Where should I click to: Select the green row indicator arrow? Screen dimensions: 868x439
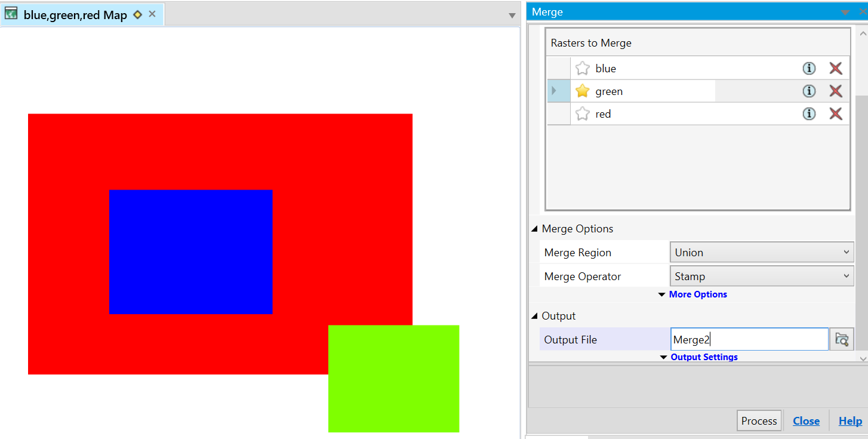[x=555, y=91]
